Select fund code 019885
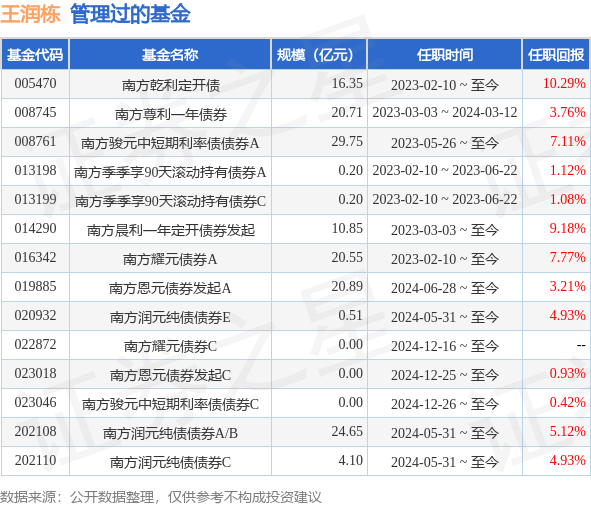591x506 pixels. [x=35, y=287]
